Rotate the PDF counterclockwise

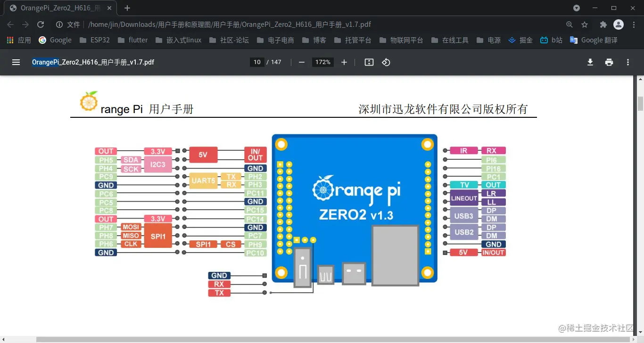click(386, 62)
